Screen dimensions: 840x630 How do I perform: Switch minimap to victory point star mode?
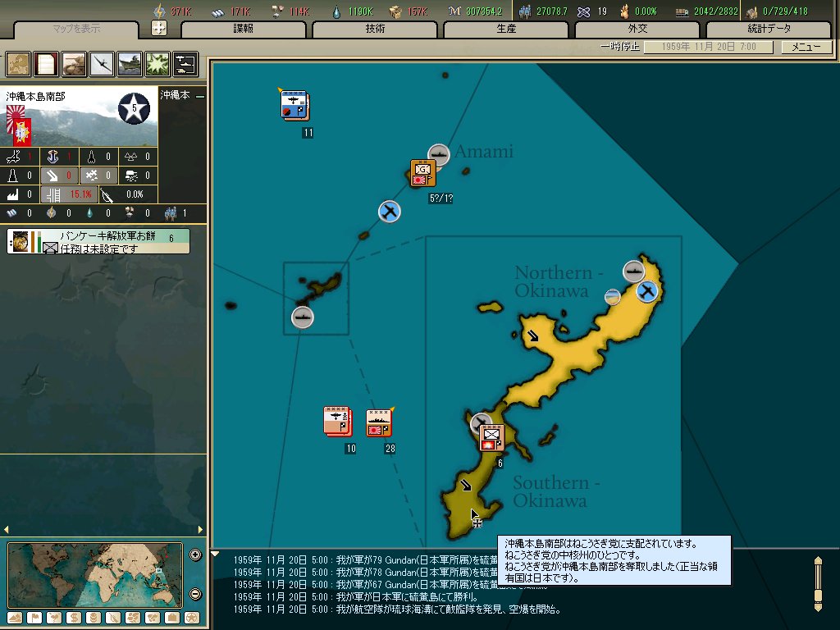pos(192,618)
